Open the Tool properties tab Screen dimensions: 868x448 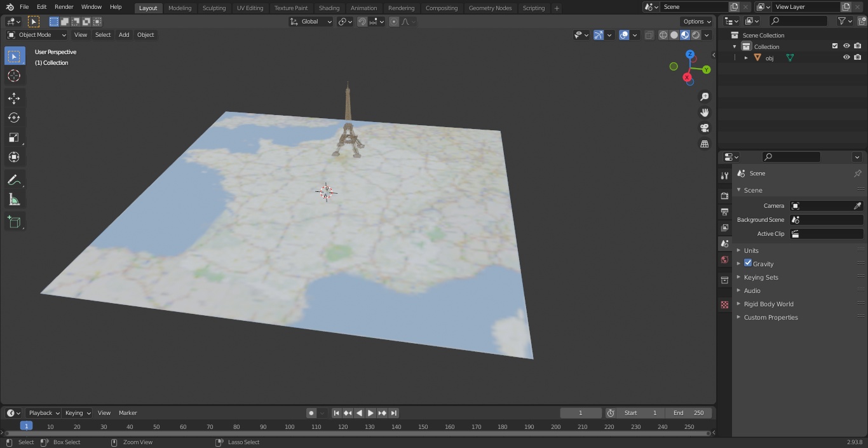coord(724,175)
